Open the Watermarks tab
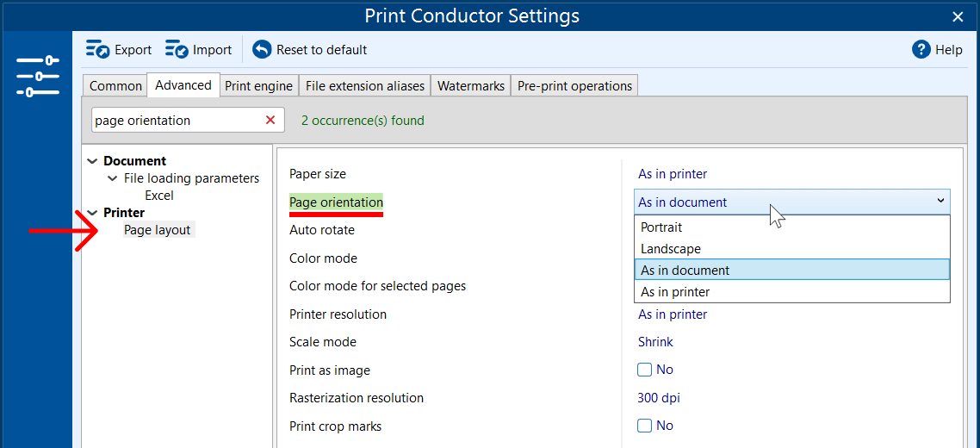 pyautogui.click(x=470, y=86)
